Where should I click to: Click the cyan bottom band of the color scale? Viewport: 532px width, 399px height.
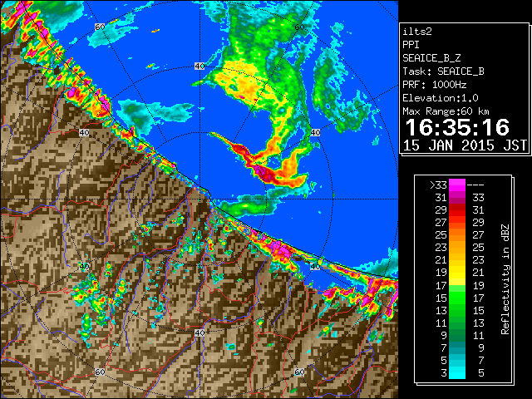coord(457,372)
